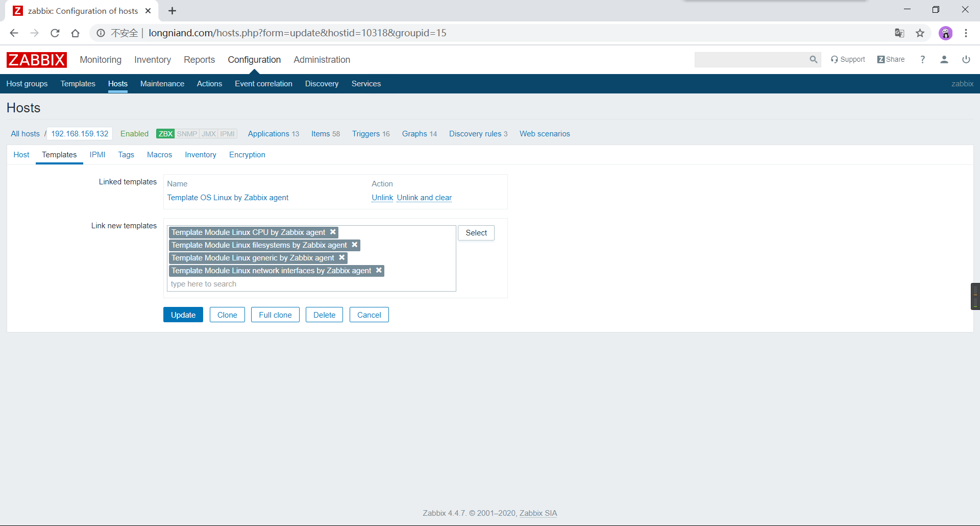Switch to the Inventory host tab
This screenshot has height=526, width=980.
tap(201, 155)
